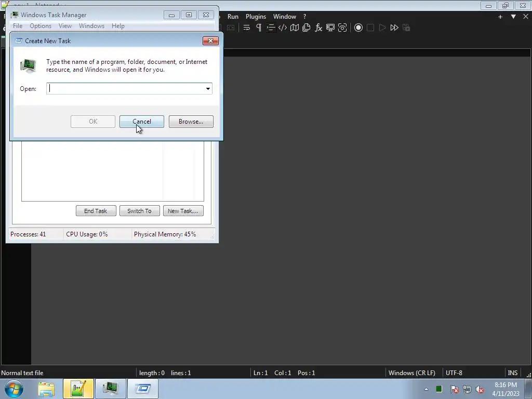
Task: Click the Processes: 41 status text
Action: point(28,234)
